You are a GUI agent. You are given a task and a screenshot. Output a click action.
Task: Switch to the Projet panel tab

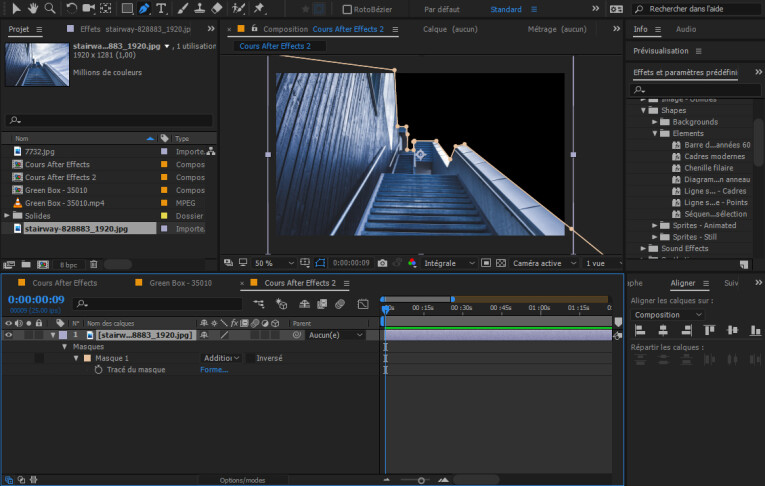coord(19,29)
